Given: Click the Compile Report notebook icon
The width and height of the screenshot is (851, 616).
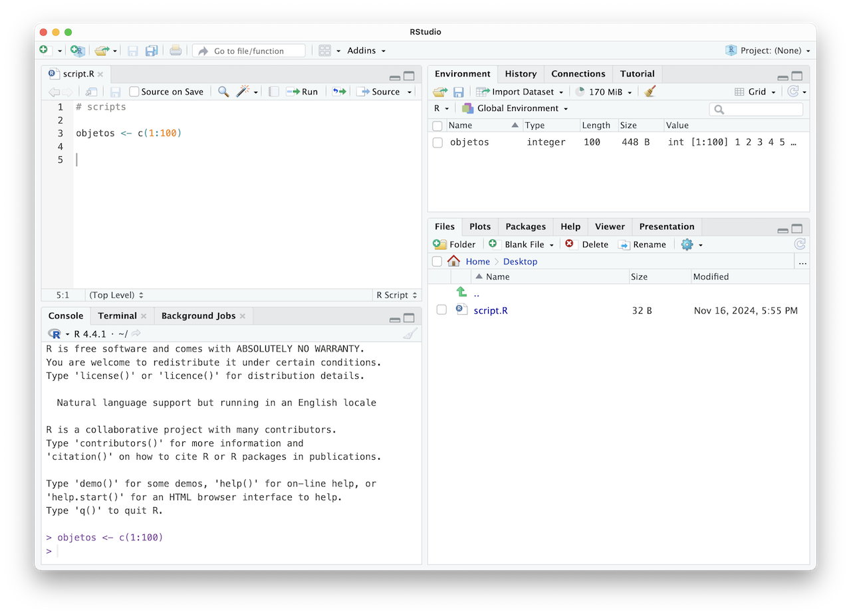Looking at the screenshot, I should (x=273, y=92).
